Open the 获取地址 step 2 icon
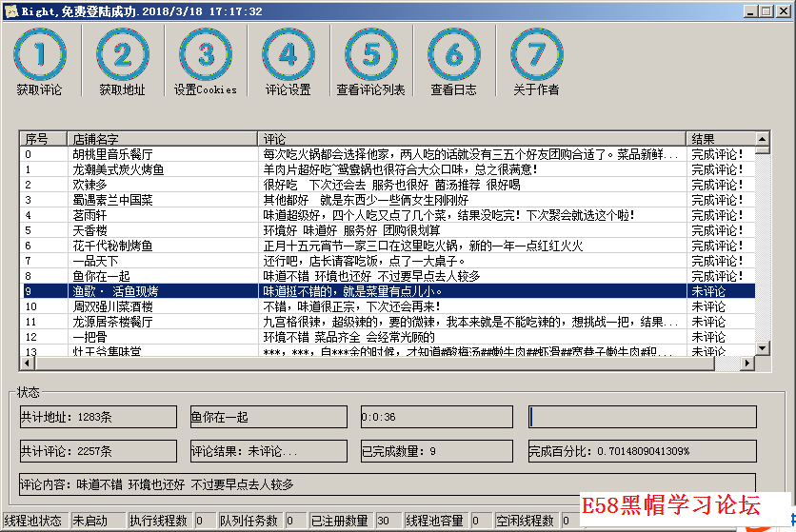Viewport: 796px width, 532px height. [122, 55]
